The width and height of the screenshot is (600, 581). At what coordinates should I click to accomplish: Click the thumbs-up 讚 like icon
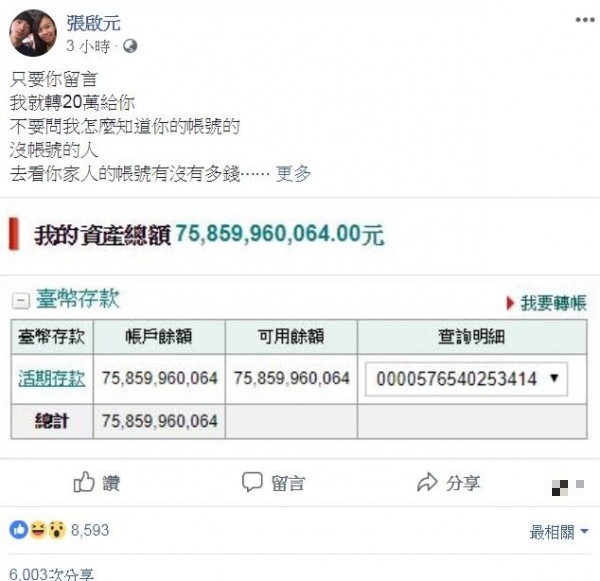(x=84, y=482)
